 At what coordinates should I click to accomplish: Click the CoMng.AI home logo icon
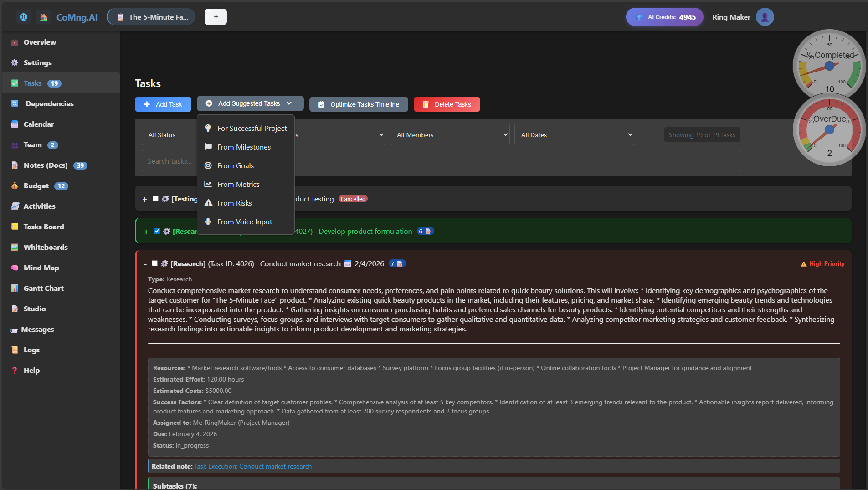(44, 17)
